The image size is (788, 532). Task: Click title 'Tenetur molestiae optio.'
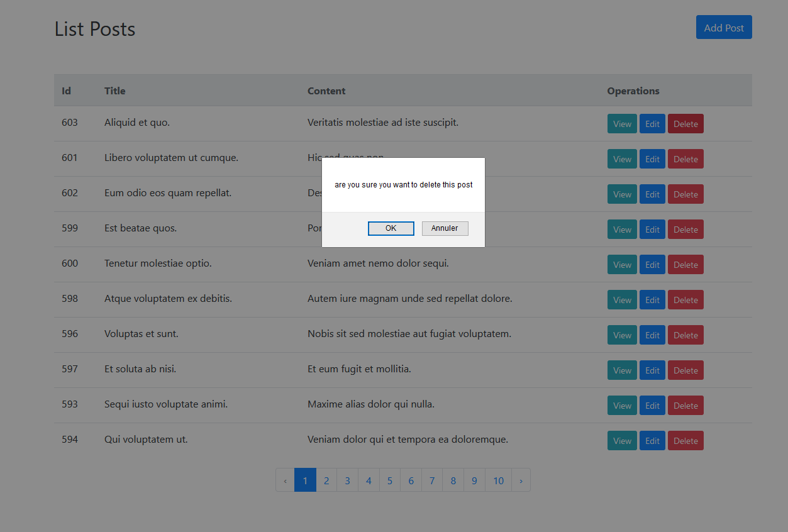pyautogui.click(x=158, y=263)
